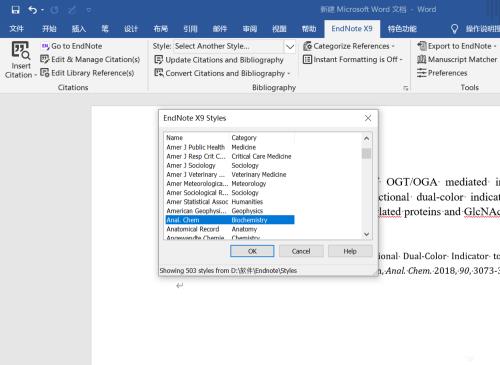
Task: Expand the Style dropdown arrow
Action: tap(290, 46)
